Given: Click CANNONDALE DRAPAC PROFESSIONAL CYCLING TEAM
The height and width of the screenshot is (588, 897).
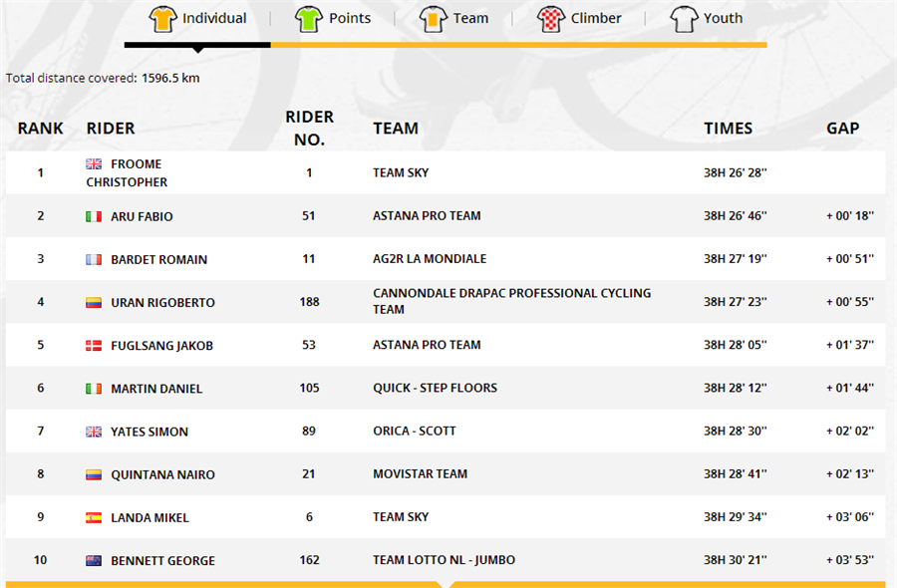Looking at the screenshot, I should point(512,301).
